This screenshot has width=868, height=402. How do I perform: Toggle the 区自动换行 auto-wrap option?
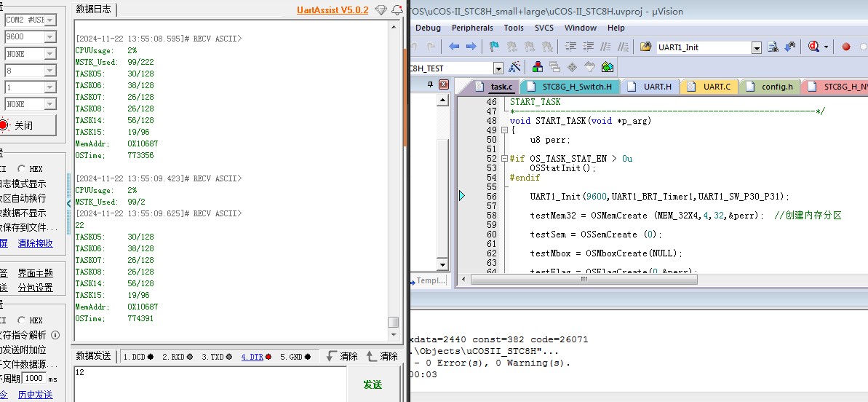click(23, 198)
